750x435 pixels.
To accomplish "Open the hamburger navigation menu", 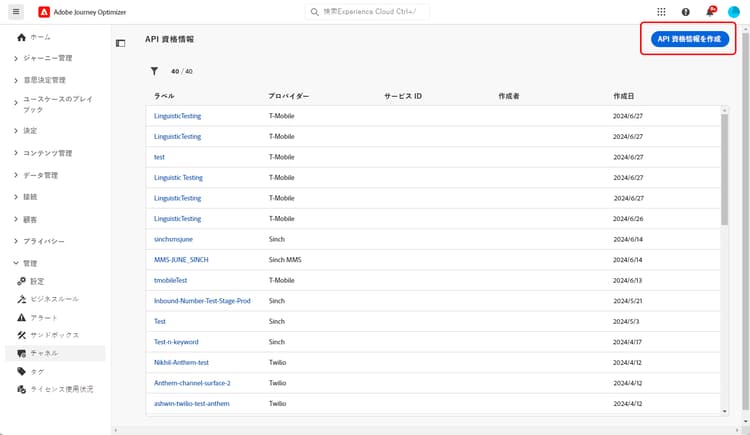I will tap(16, 11).
